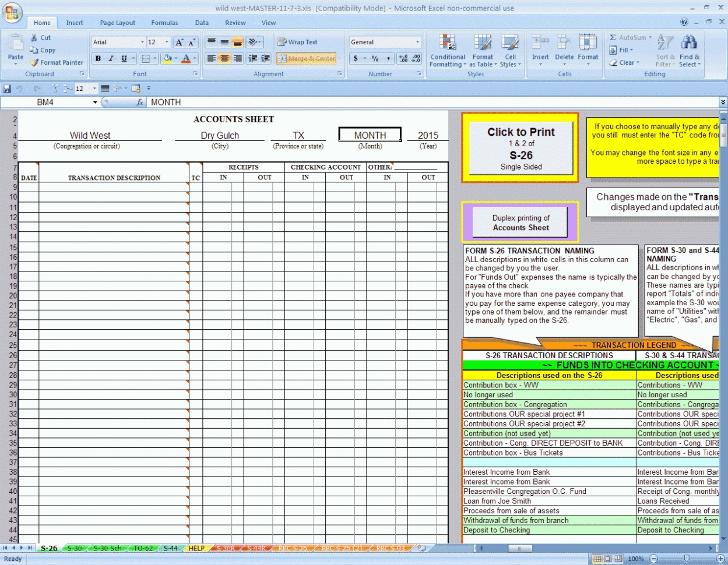The height and width of the screenshot is (565, 728).
Task: Click the Format as Table icon
Action: (x=483, y=51)
